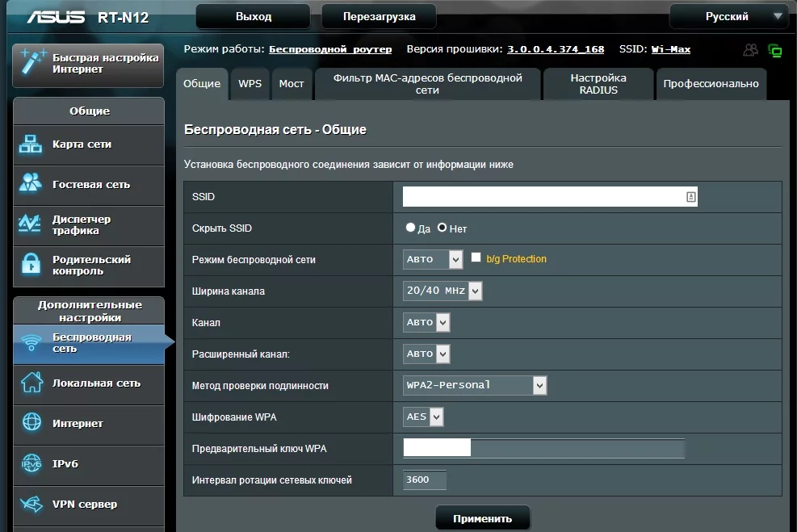Screen dimensions: 797x532
Task: Click into the SSID text field
Action: click(x=543, y=196)
